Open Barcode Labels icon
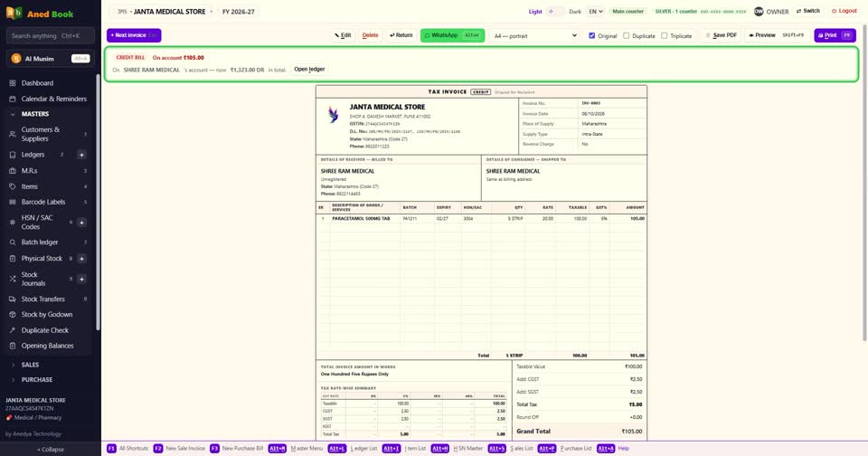This screenshot has width=868, height=456. click(12, 203)
